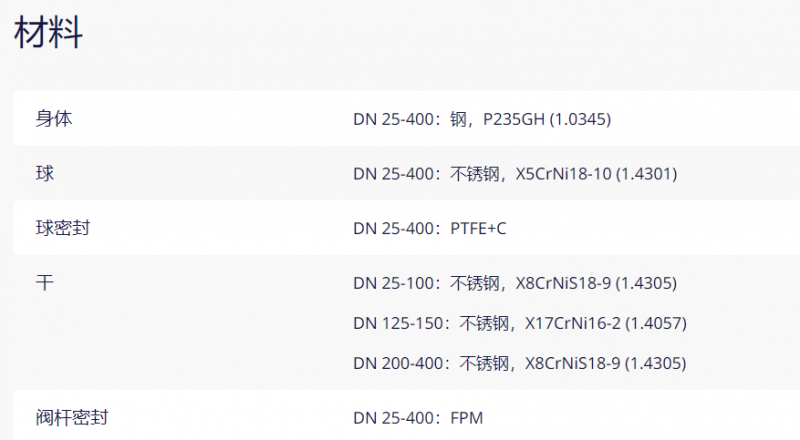Click DN 25-400 in 阀杆密封 row
The height and width of the screenshot is (440, 800).
[393, 418]
